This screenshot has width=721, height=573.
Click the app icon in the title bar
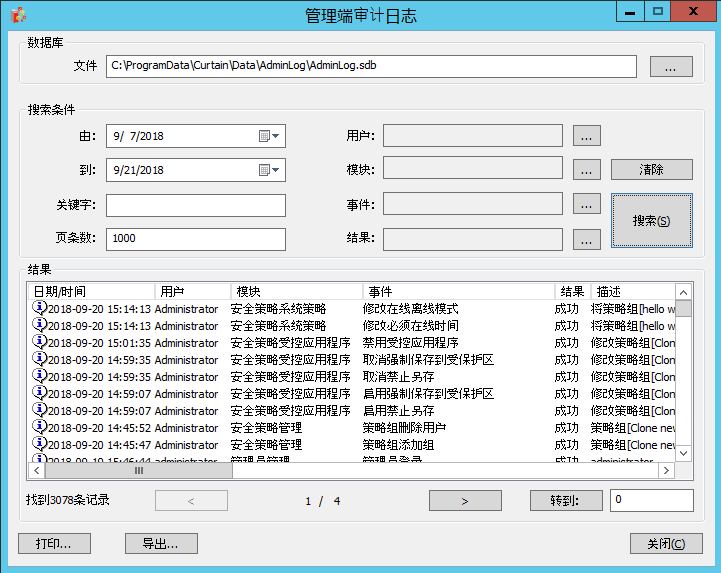pyautogui.click(x=18, y=15)
